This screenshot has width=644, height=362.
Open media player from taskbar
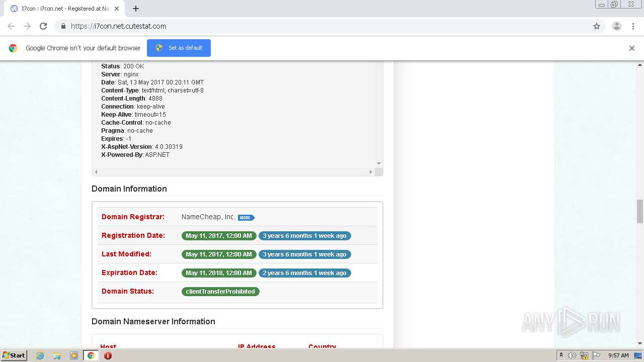click(x=74, y=355)
